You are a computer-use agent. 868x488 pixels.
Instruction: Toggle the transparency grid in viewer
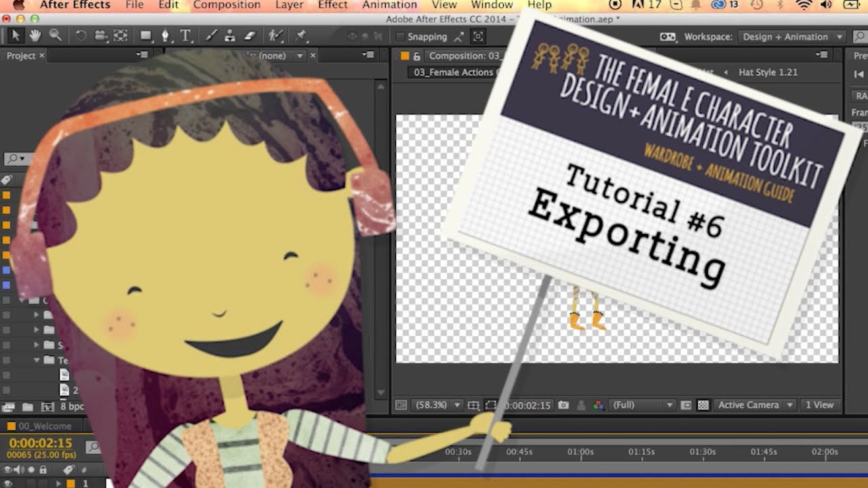point(703,405)
